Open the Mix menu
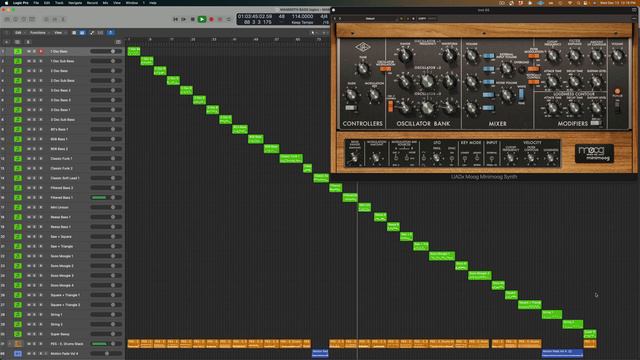This screenshot has width=640, height=360. pos(105,2)
